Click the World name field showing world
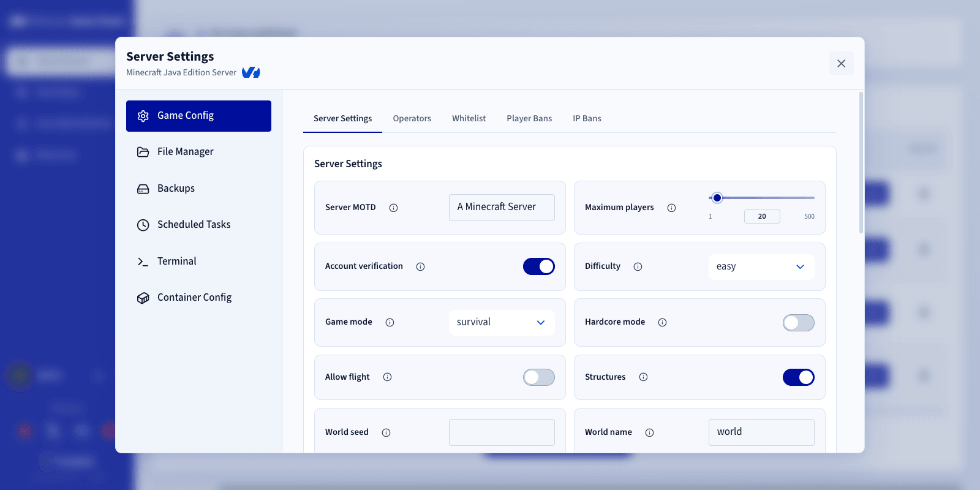The image size is (980, 490). click(x=761, y=432)
